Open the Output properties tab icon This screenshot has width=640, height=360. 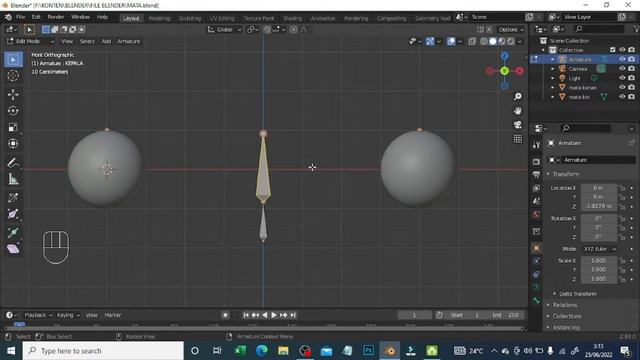(x=536, y=175)
